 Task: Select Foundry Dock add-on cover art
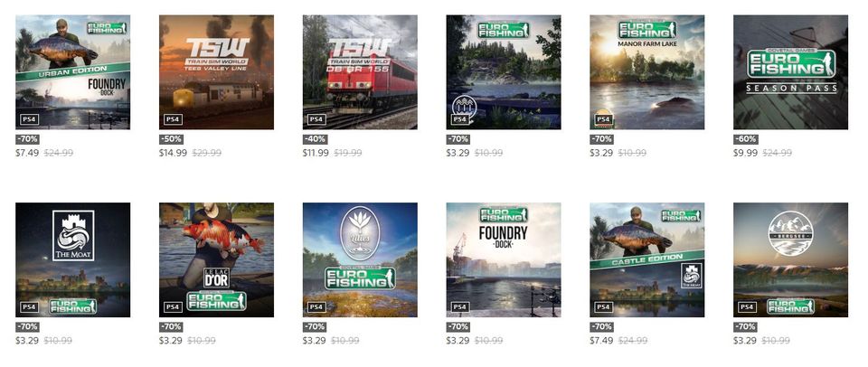pos(504,259)
